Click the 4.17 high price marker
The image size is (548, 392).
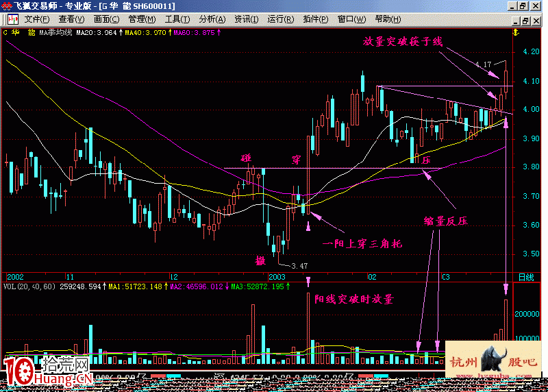coord(484,64)
